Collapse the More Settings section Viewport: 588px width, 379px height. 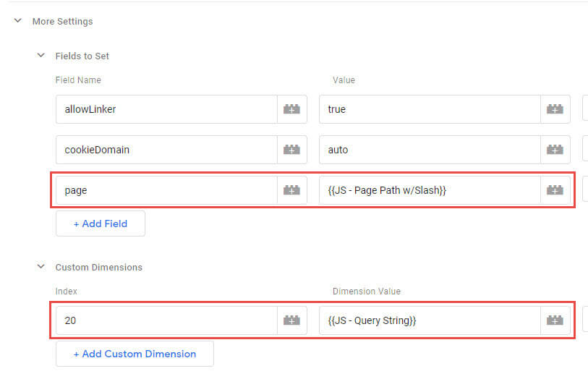click(x=18, y=21)
